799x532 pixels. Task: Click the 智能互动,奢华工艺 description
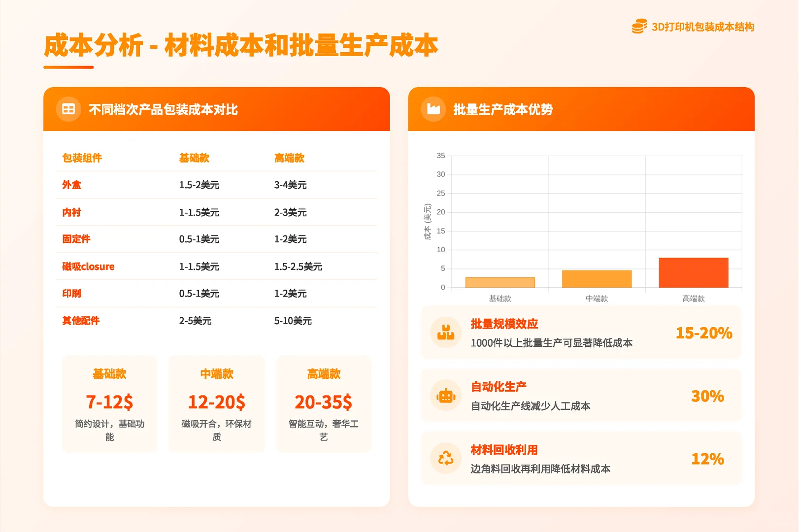(x=324, y=430)
